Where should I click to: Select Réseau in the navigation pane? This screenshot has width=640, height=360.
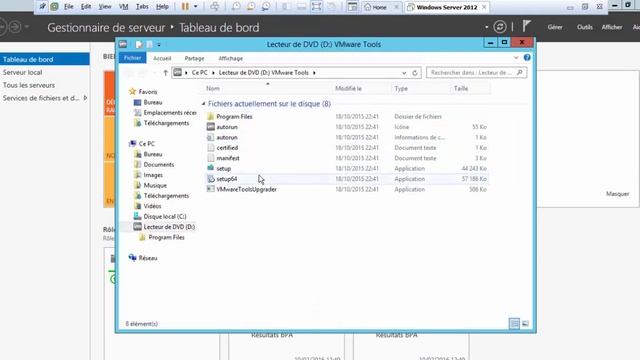[x=147, y=258]
